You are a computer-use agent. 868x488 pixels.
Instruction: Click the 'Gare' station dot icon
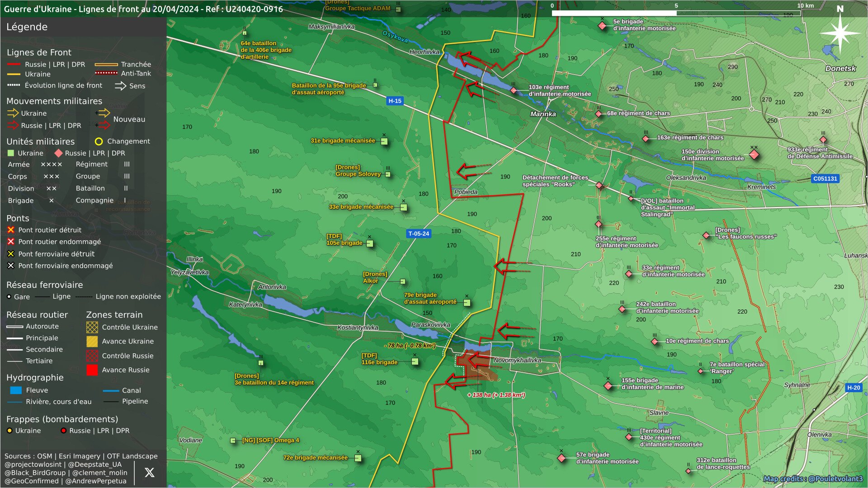tap(9, 297)
